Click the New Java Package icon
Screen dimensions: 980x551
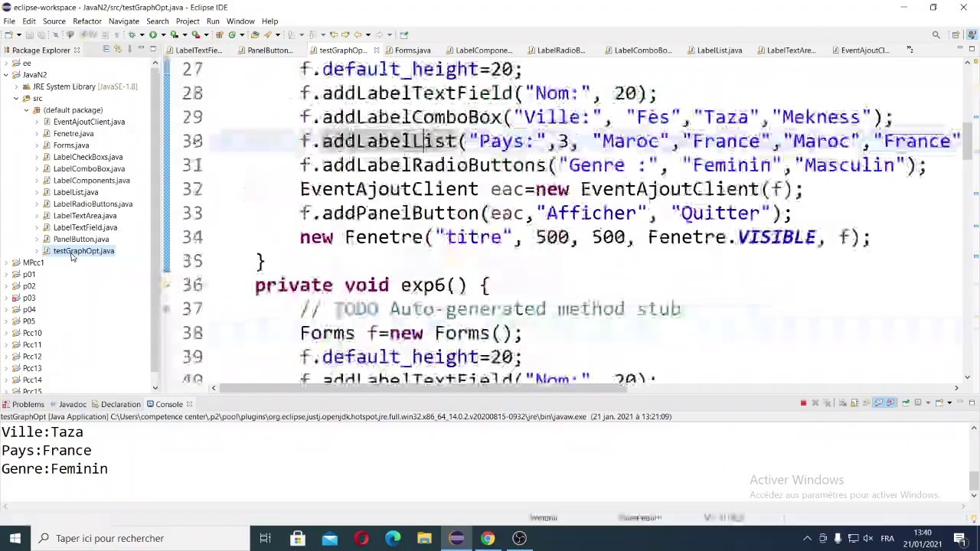coord(219,34)
